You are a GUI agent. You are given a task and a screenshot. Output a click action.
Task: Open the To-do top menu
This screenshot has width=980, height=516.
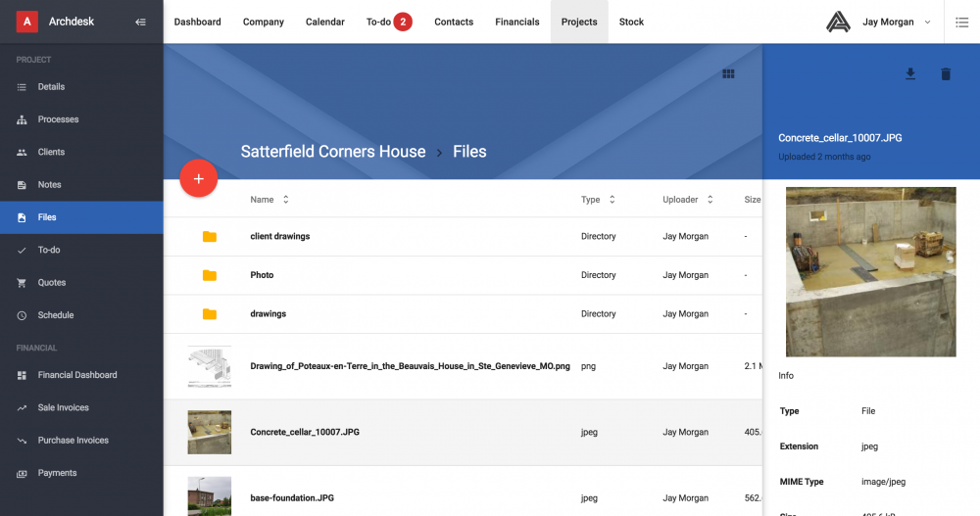(x=378, y=22)
